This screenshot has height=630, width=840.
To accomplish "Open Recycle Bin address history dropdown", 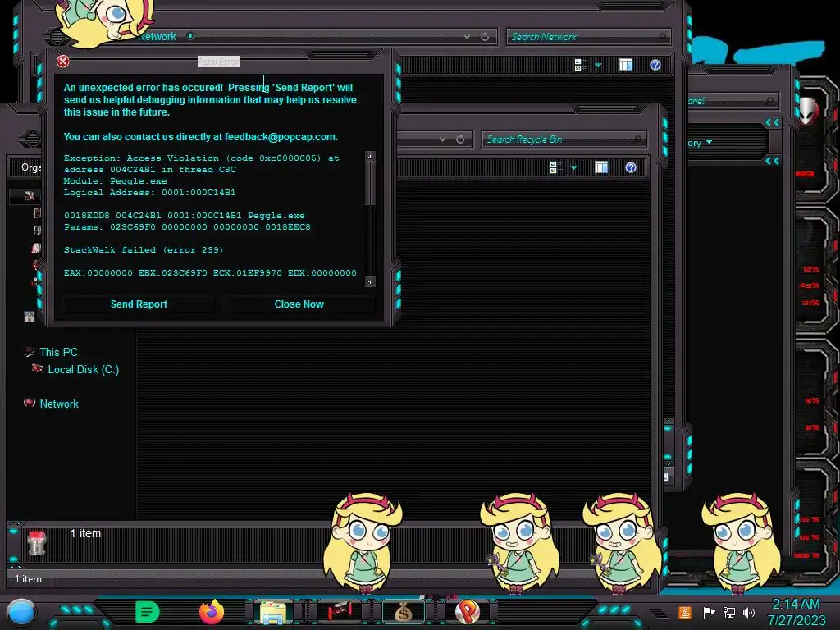I will (x=442, y=139).
